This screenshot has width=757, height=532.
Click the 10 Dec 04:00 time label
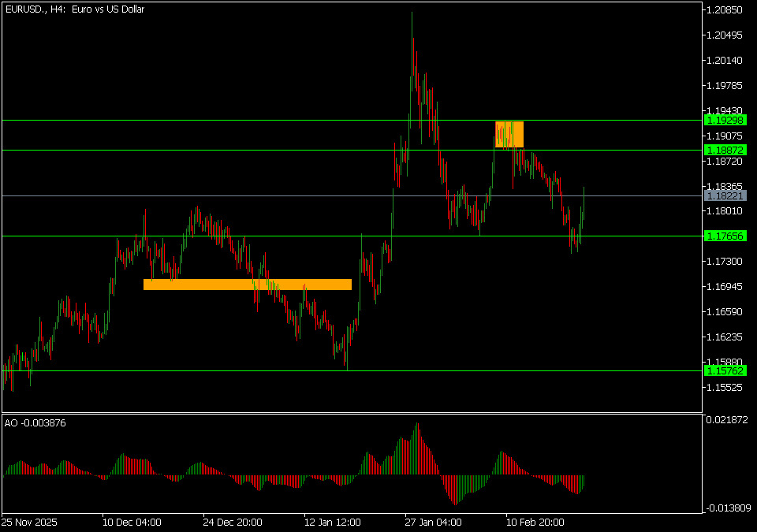[x=132, y=522]
